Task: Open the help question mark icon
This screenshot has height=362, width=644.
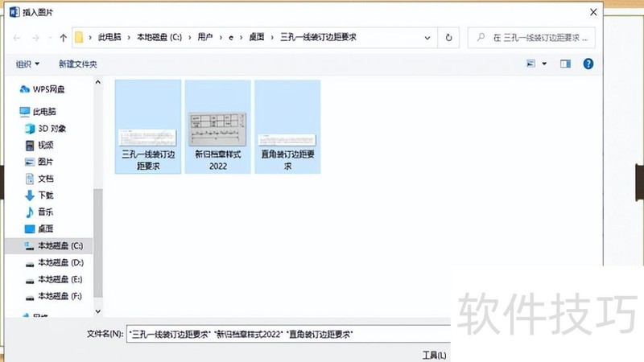Action: click(x=588, y=64)
